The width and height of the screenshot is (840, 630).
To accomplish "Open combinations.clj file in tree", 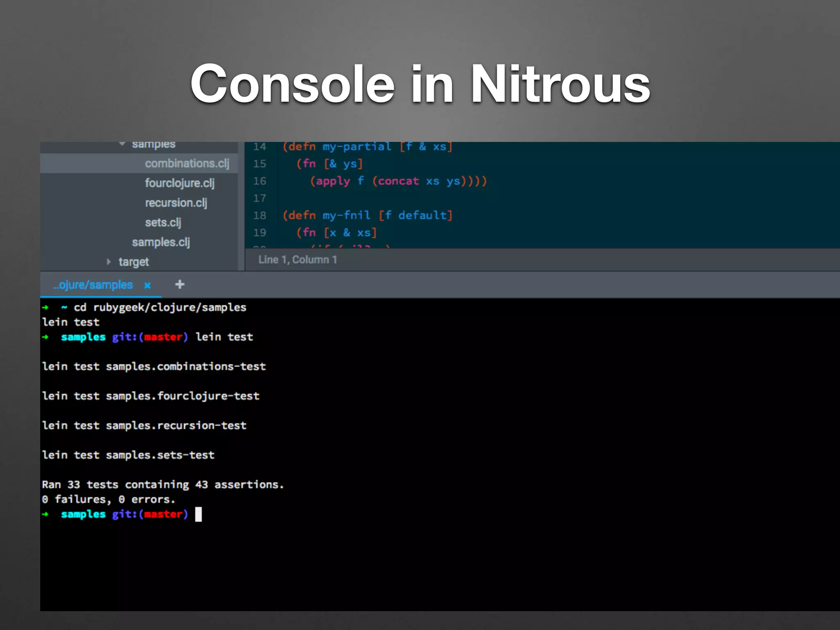I will coord(187,164).
